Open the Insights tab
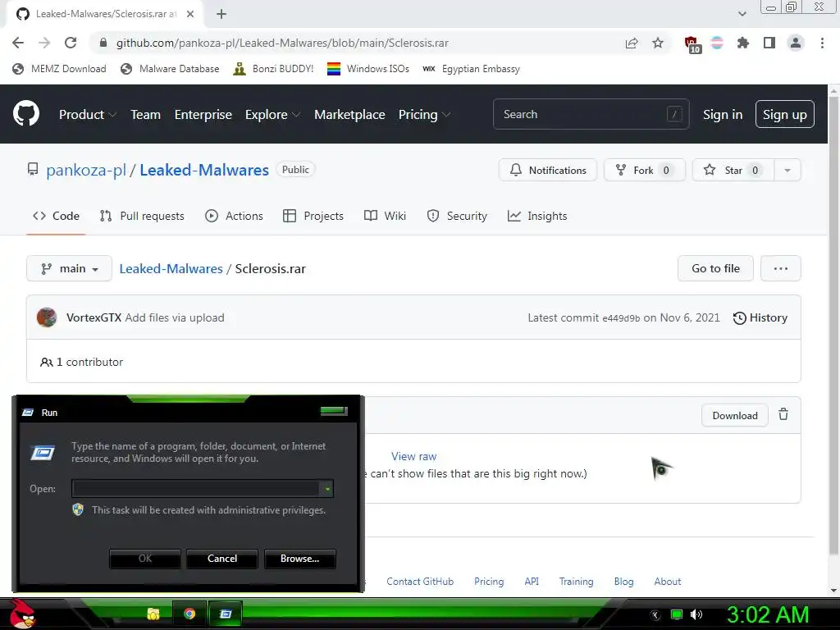 coord(536,216)
